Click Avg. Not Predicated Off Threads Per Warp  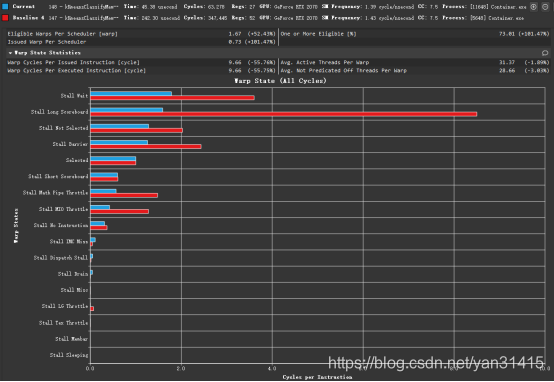[344, 71]
